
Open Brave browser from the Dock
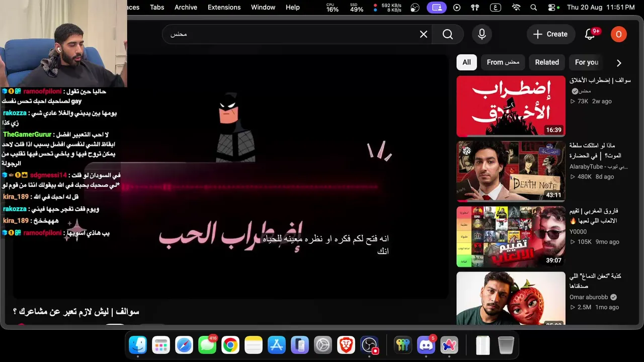346,345
